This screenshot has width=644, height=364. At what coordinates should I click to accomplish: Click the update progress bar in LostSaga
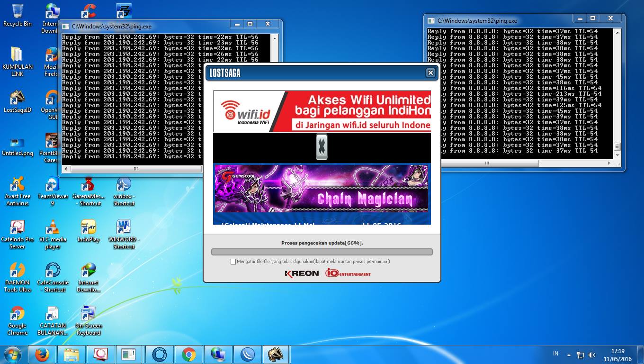pos(322,252)
